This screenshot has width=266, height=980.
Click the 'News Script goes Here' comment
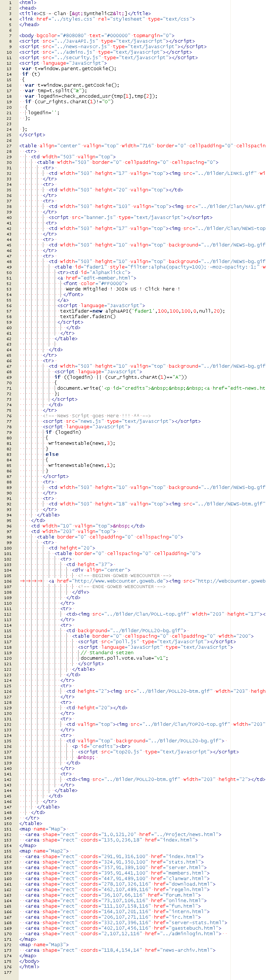click(96, 416)
